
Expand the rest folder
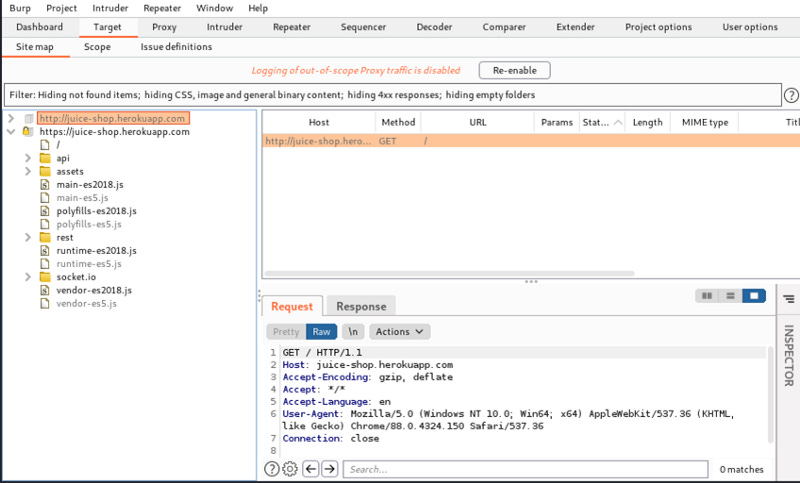tap(28, 237)
